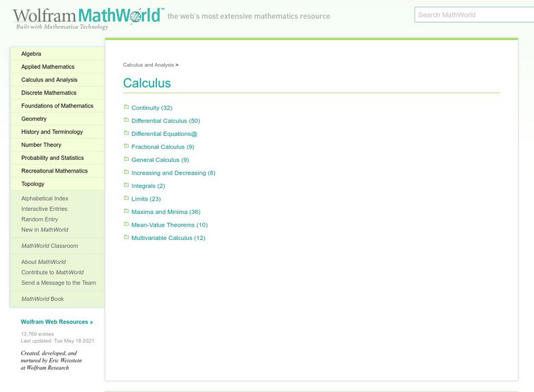The image size is (534, 392).
Task: Click the folder icon beside General Calculus
Action: (x=126, y=159)
